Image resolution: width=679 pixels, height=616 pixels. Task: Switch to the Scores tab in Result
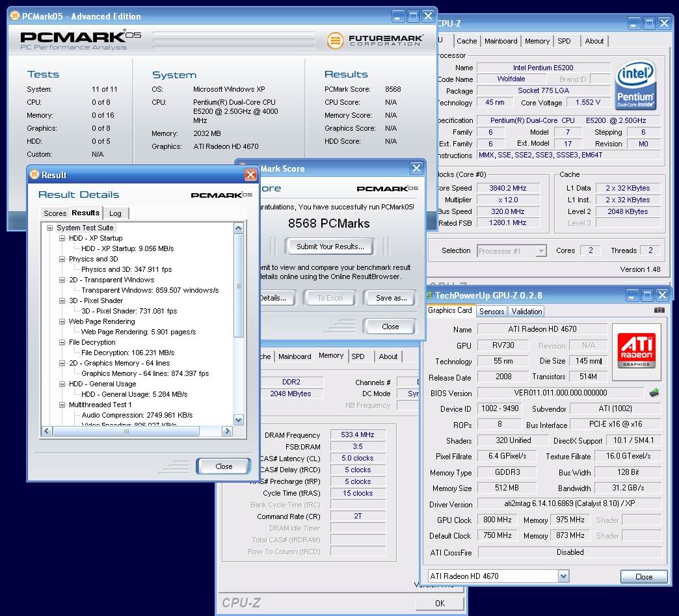tap(55, 213)
